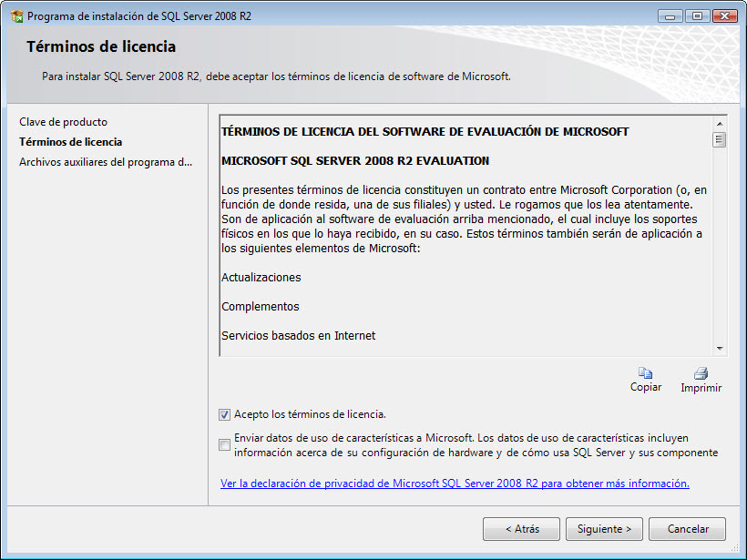Click the Imprimir printer icon
Screen dimensions: 747x560
[701, 372]
